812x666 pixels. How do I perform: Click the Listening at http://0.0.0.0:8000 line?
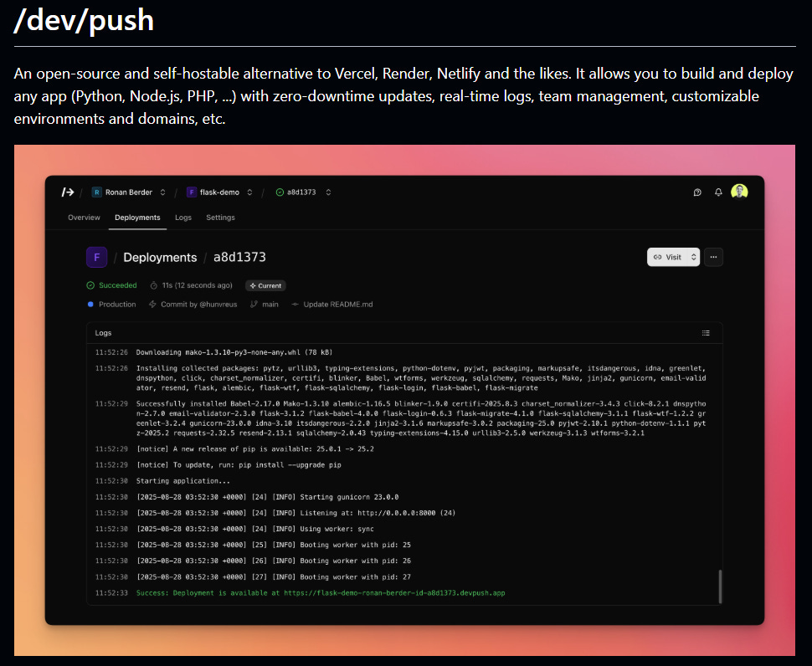pos(296,513)
